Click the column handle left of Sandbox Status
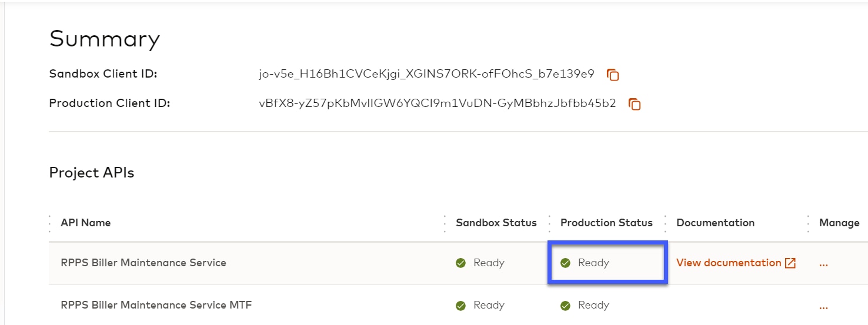This screenshot has width=868, height=325. tap(445, 223)
